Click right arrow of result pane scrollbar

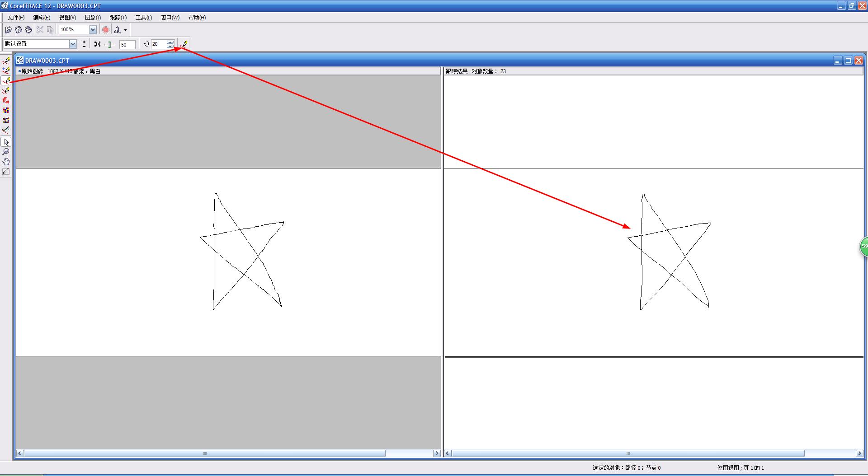859,453
